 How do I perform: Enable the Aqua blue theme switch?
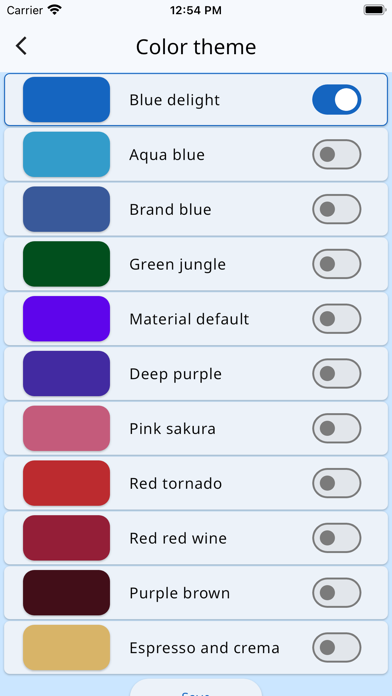[x=337, y=154]
